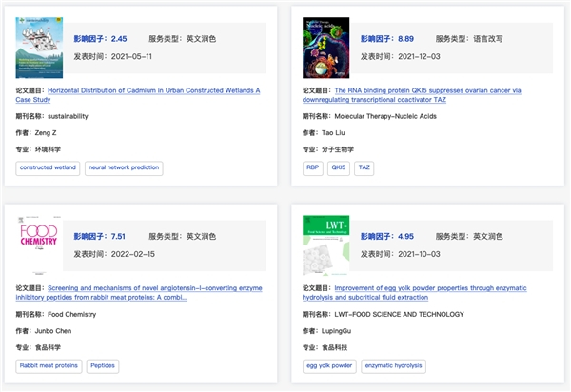The image size is (571, 392).
Task: Click the 8.89 impact factor value
Action: click(x=405, y=39)
